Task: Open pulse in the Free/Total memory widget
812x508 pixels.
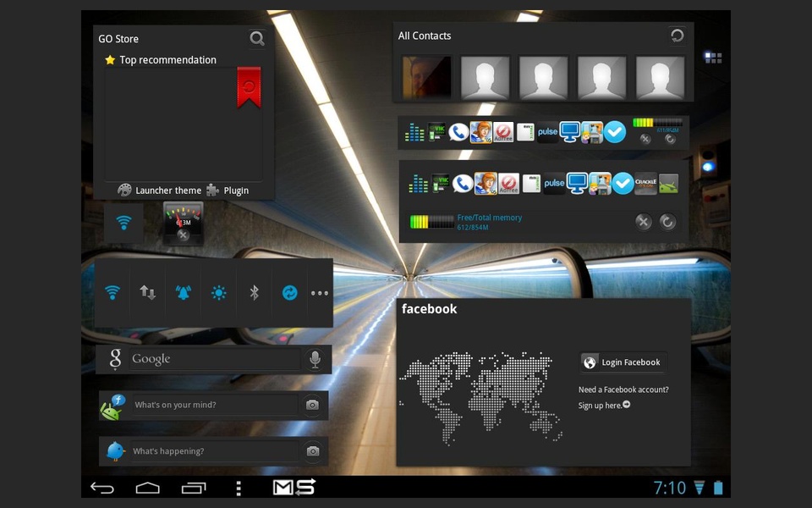Action: 554,184
